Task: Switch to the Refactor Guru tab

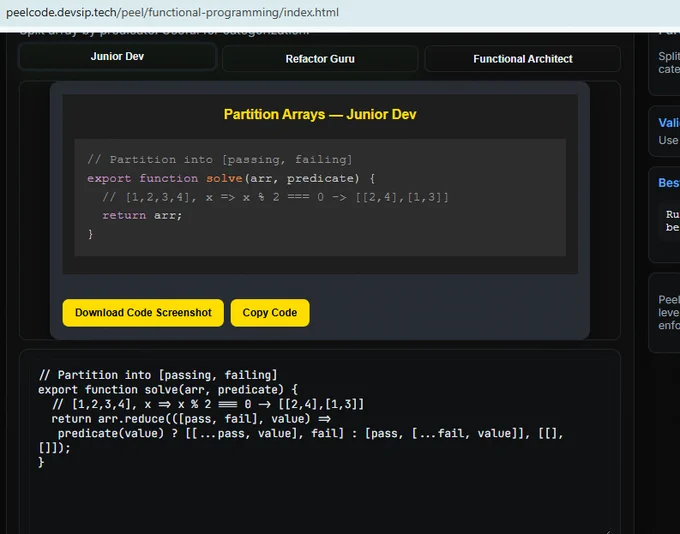Action: (320, 59)
